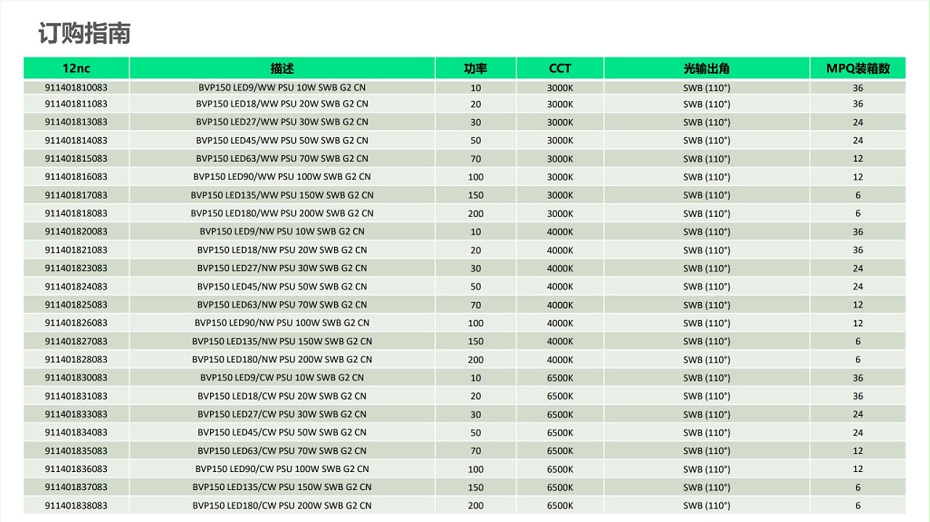Select description BVP150 LED18/NW PSU 20W SWB G2 CN
The height and width of the screenshot is (522, 930).
coord(282,250)
